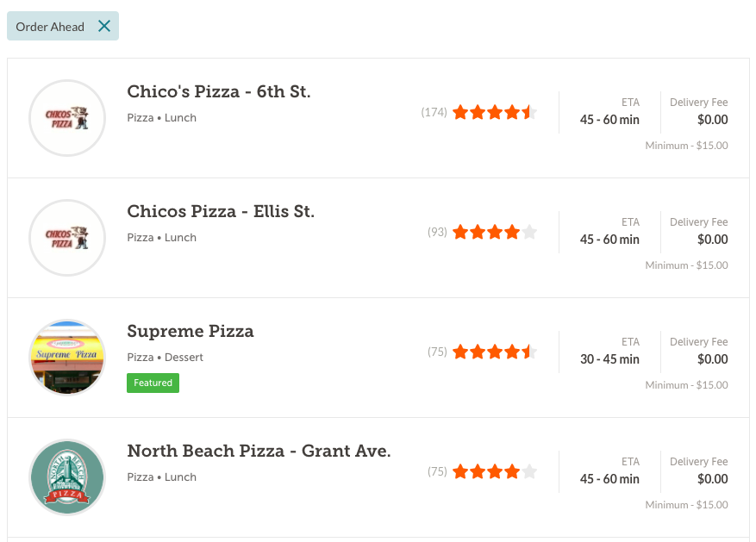Remove the Order Ahead filter tag
The height and width of the screenshot is (542, 756).
[x=104, y=26]
